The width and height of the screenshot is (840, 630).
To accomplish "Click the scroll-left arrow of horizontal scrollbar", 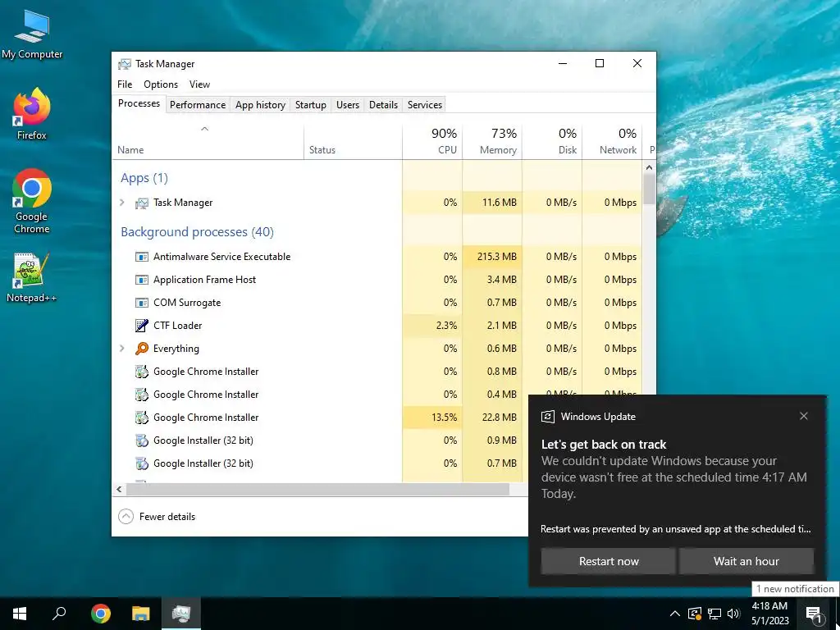I will click(120, 489).
